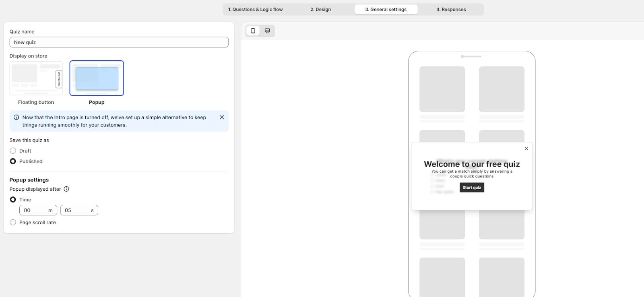Close the quiz popup preview
644x297 pixels.
[x=526, y=148]
